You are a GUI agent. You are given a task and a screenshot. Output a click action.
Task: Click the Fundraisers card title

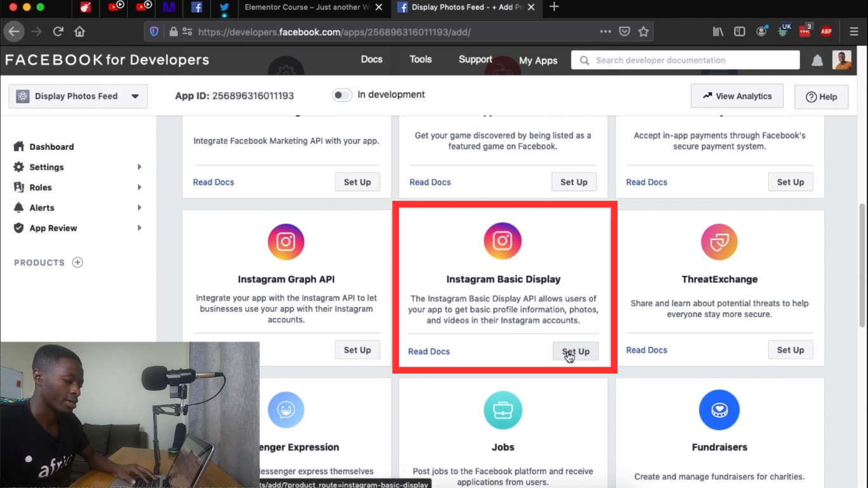pos(719,447)
